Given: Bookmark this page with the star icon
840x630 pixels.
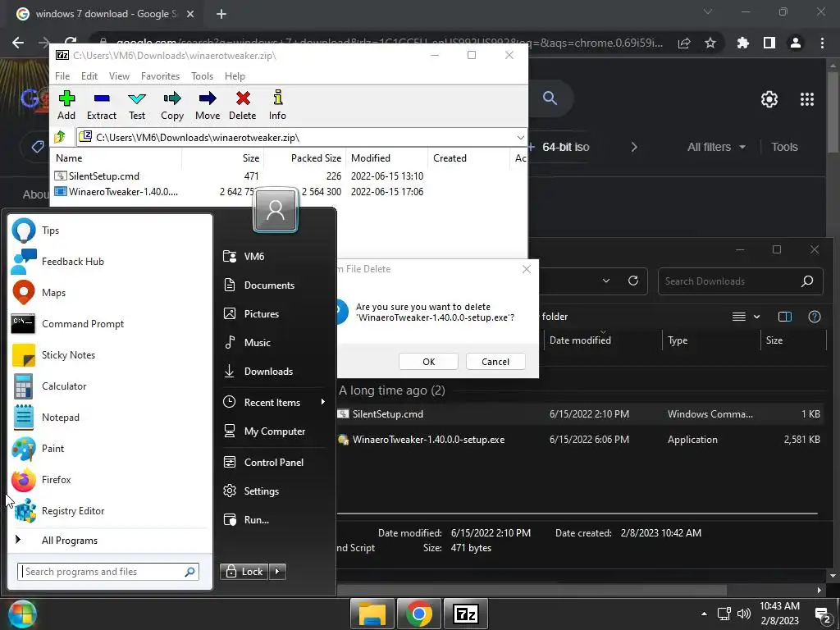Looking at the screenshot, I should (710, 43).
